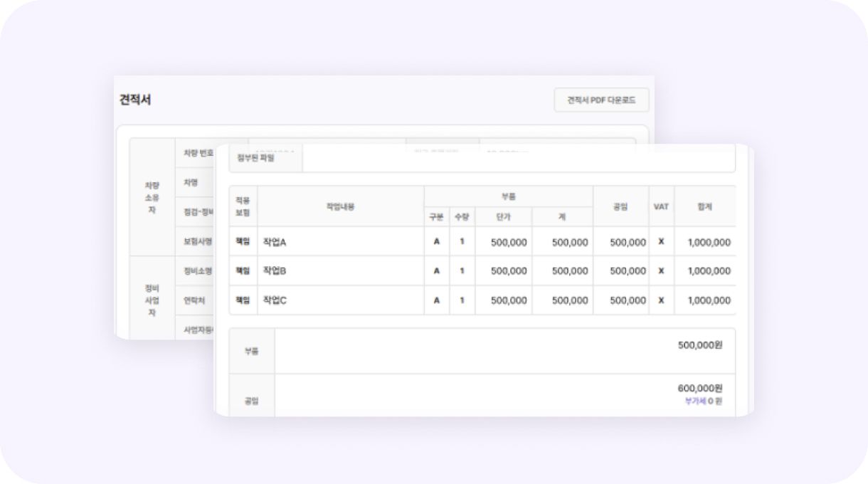Click the 보험사명 label in the vehicle owner section
The height and width of the screenshot is (484, 868).
coord(198,241)
